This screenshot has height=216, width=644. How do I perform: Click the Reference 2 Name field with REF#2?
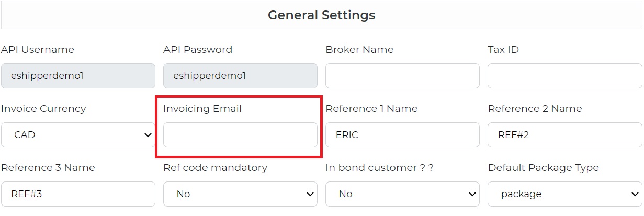tap(564, 135)
